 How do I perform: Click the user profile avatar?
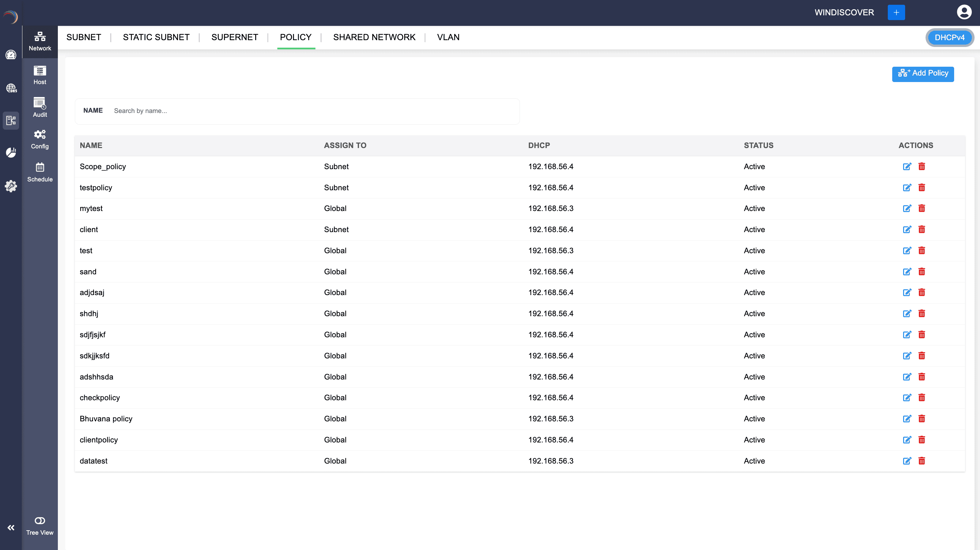(x=964, y=12)
